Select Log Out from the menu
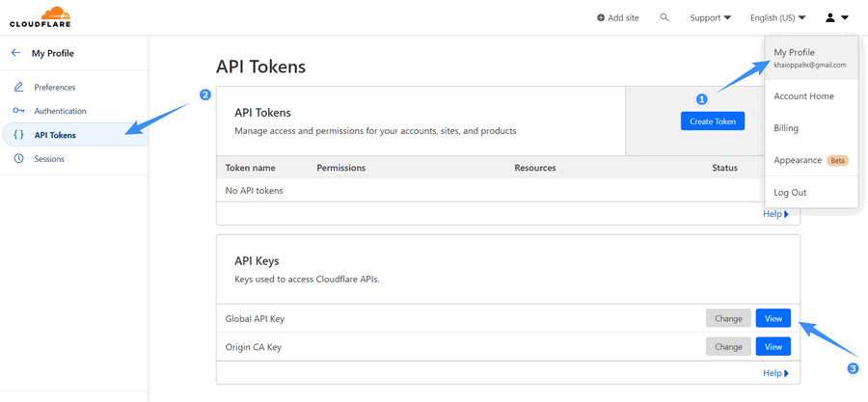This screenshot has width=868, height=402. tap(790, 193)
